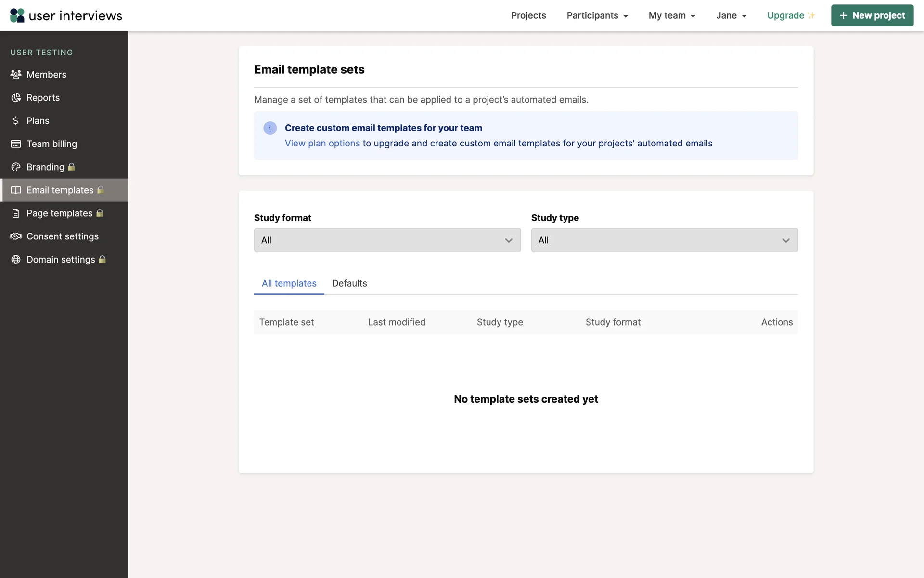Click the Plans dollar sign icon
924x578 pixels.
click(16, 121)
